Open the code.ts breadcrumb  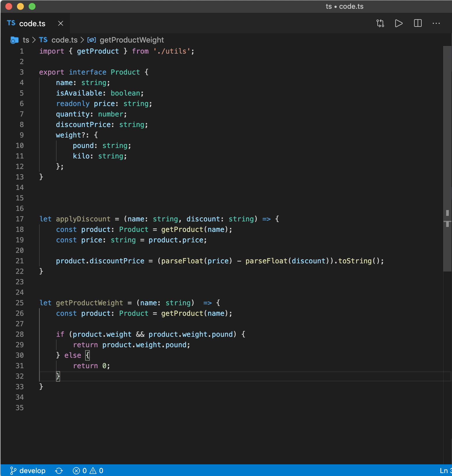point(64,40)
